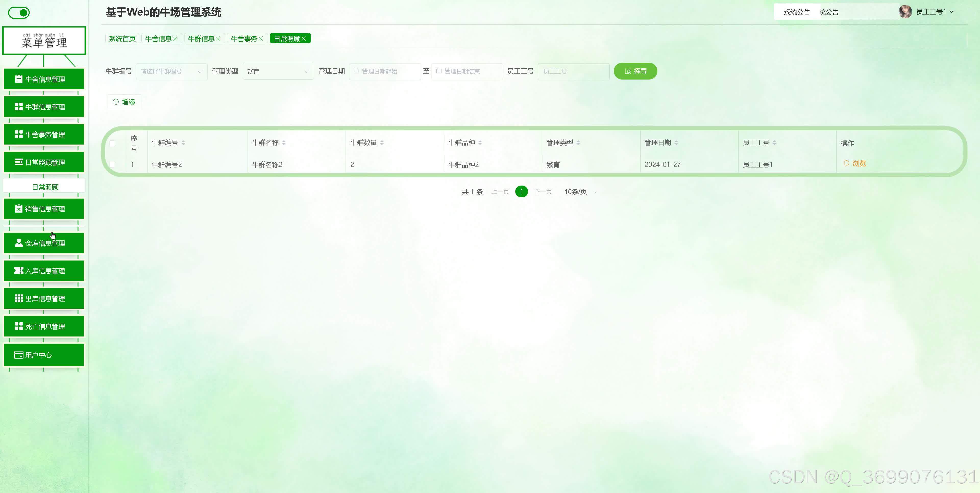This screenshot has width=980, height=493.
Task: Expand the 管理类型 dropdown showing 繁育
Action: 278,71
